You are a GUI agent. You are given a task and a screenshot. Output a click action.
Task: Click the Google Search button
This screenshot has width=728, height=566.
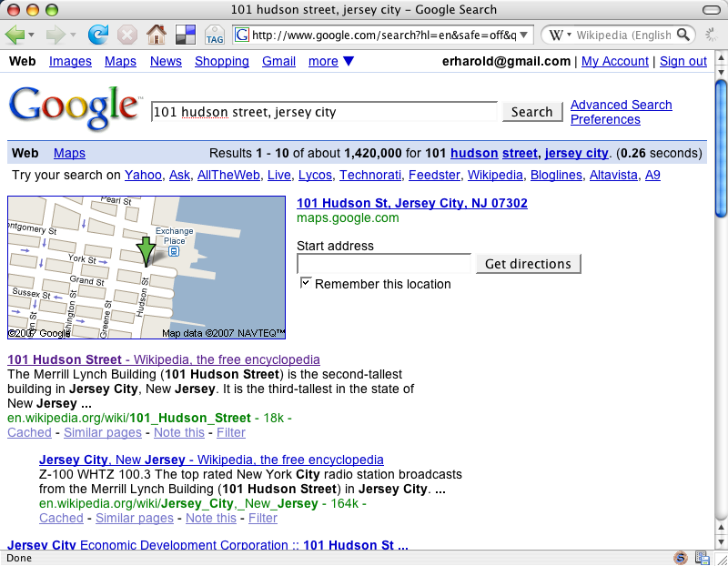tap(531, 112)
